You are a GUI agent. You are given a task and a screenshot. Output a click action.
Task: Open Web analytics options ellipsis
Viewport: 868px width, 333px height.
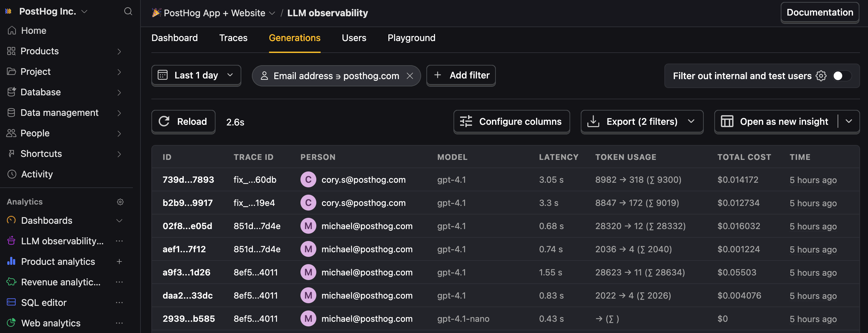pyautogui.click(x=119, y=323)
